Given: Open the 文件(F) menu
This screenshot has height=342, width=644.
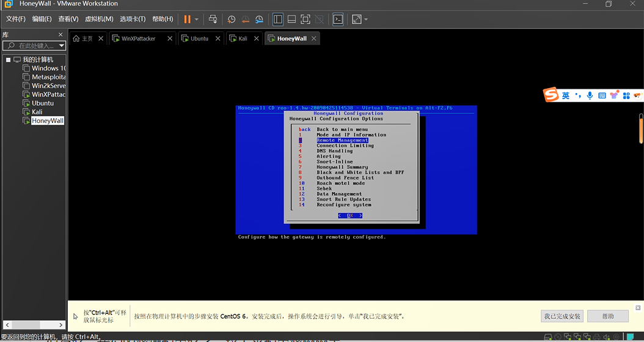Looking at the screenshot, I should (16, 19).
